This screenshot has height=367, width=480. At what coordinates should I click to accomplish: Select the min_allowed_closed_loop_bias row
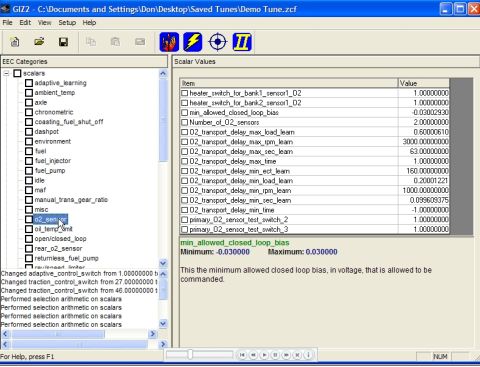[x=315, y=113]
